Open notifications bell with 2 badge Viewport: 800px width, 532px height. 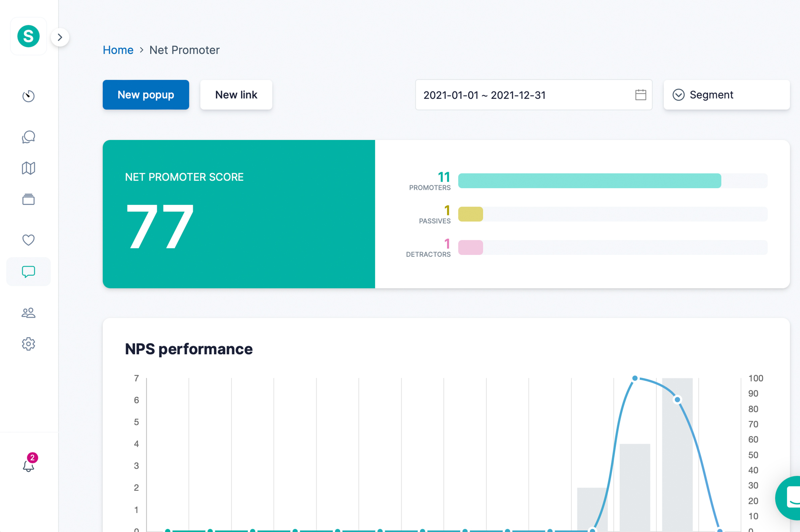(29, 463)
